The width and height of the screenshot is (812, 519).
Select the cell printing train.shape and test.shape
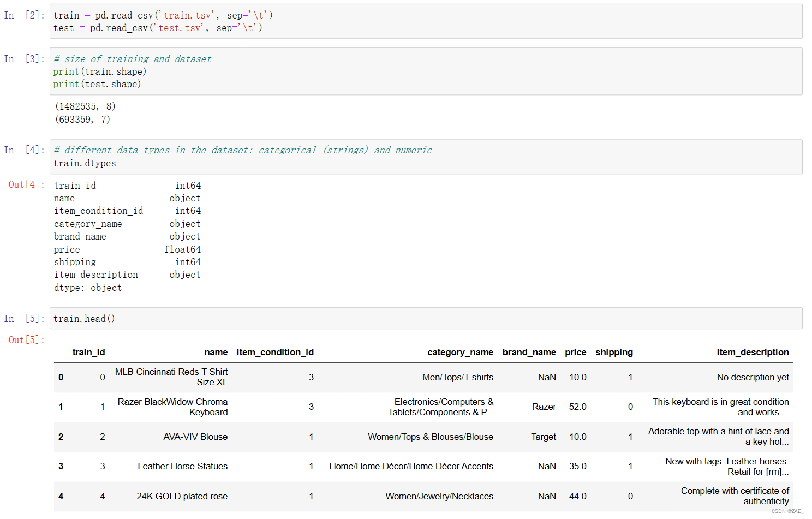[x=426, y=71]
